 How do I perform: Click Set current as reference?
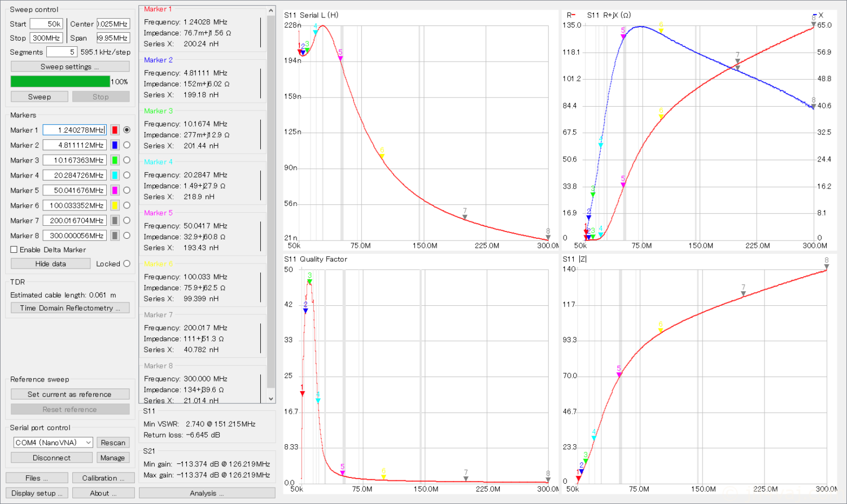tap(70, 395)
